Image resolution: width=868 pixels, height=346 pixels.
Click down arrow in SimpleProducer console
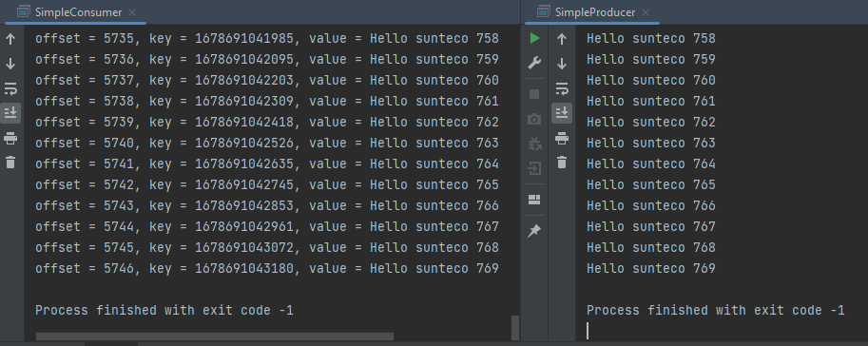pos(562,64)
